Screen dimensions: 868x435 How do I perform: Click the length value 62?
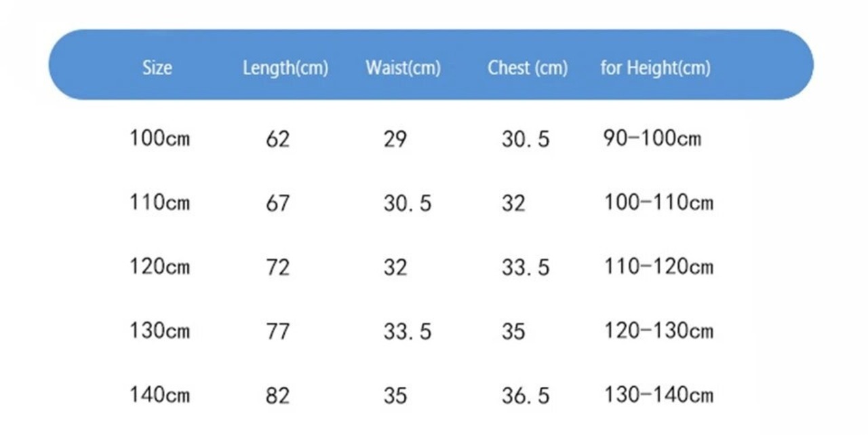(x=277, y=139)
